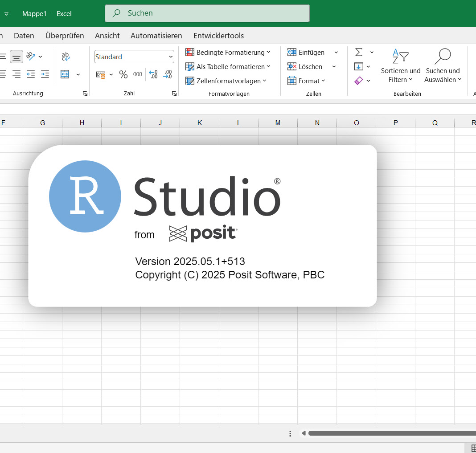Open the Überprüfen ribbon tab

65,36
